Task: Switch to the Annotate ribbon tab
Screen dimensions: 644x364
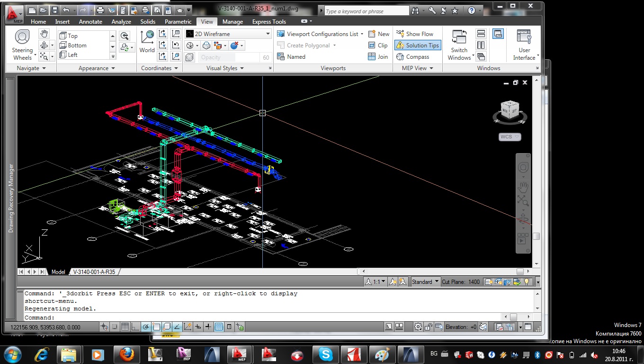Action: point(90,21)
